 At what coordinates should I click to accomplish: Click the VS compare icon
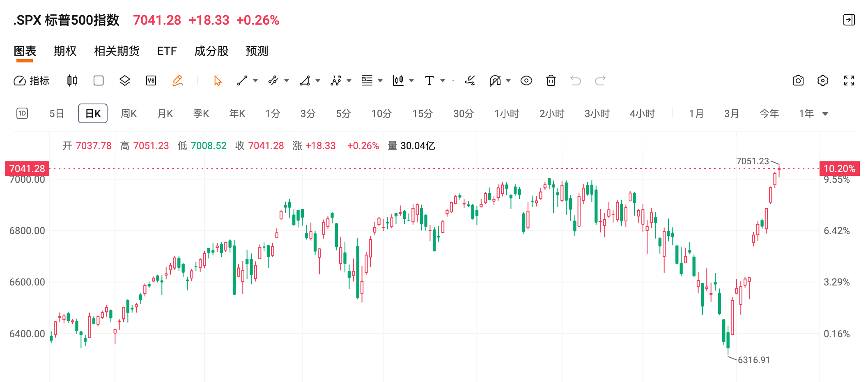pyautogui.click(x=151, y=81)
